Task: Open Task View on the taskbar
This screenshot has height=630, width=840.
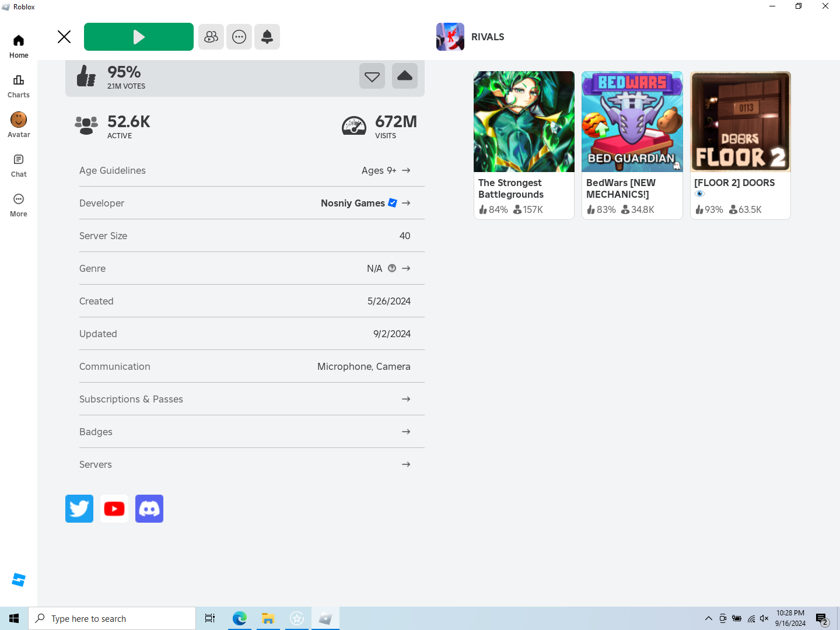Action: tap(210, 618)
